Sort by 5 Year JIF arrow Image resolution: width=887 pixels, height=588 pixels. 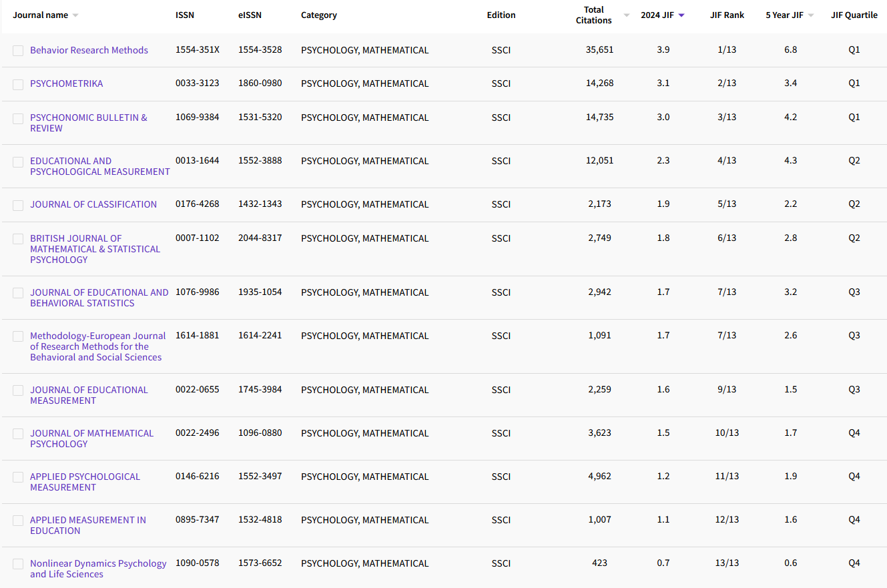[811, 15]
